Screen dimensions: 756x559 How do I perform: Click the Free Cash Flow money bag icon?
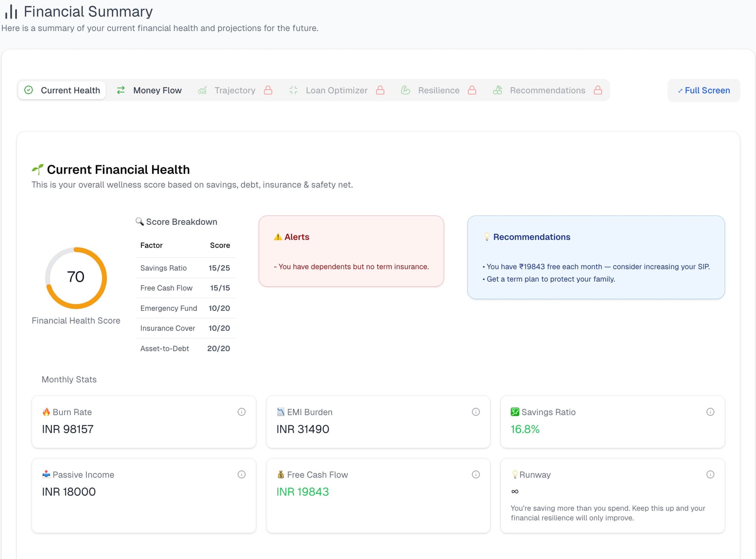(280, 474)
